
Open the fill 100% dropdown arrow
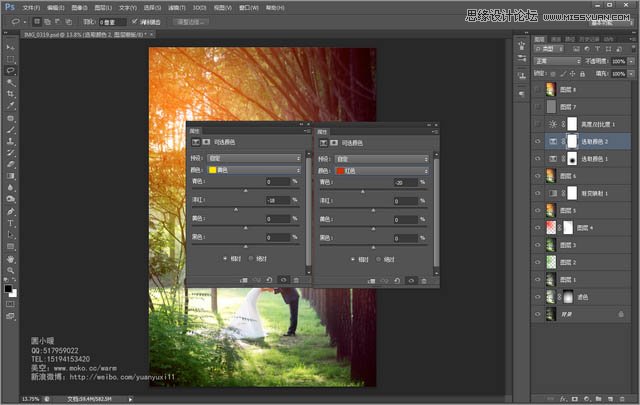click(x=631, y=74)
